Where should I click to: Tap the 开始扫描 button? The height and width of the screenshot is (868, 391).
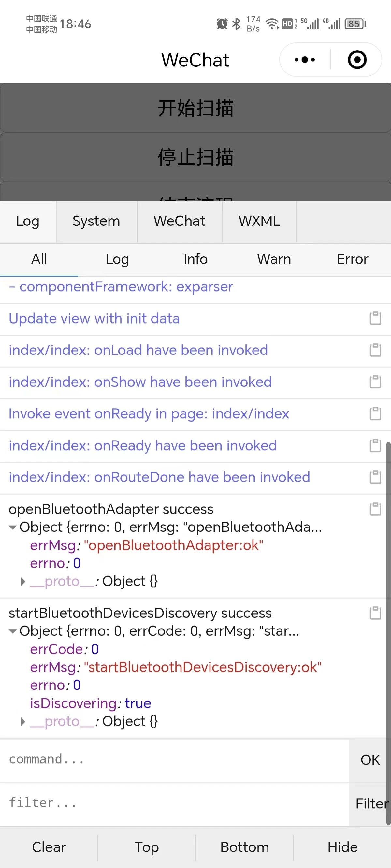(195, 108)
